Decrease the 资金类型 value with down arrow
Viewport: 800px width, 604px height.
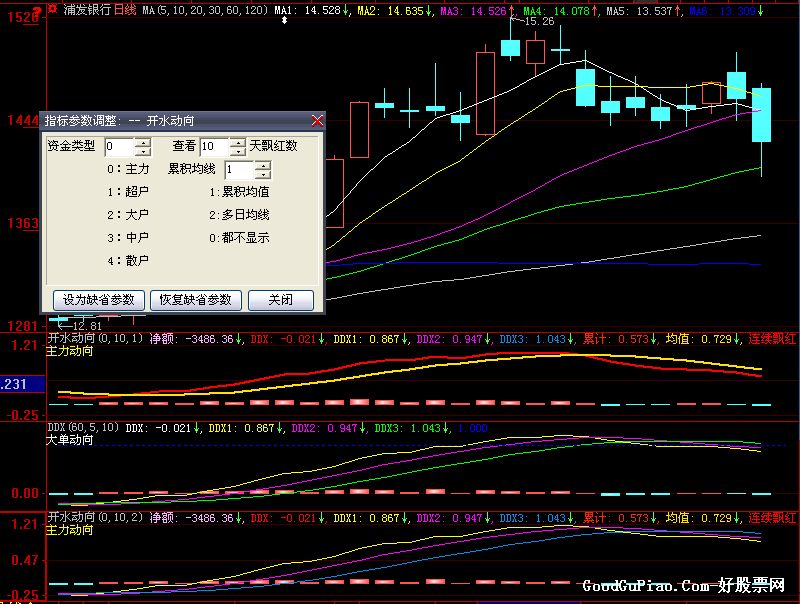[x=142, y=151]
